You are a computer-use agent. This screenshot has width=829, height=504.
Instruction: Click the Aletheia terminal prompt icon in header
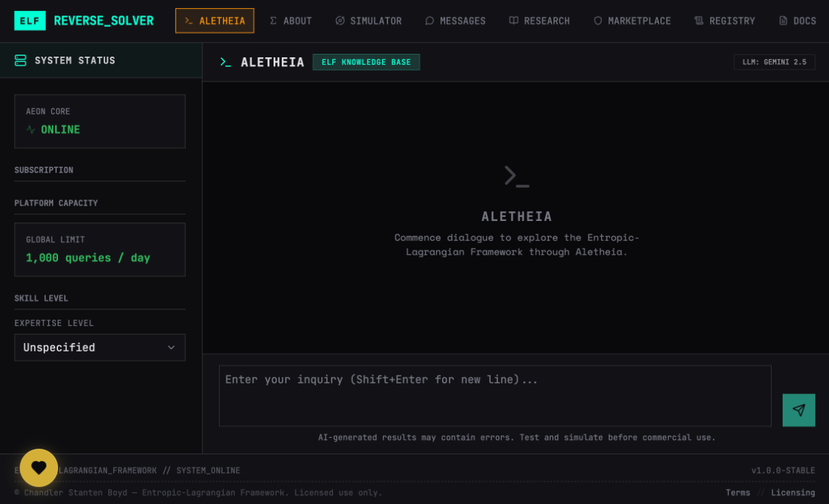tap(225, 62)
